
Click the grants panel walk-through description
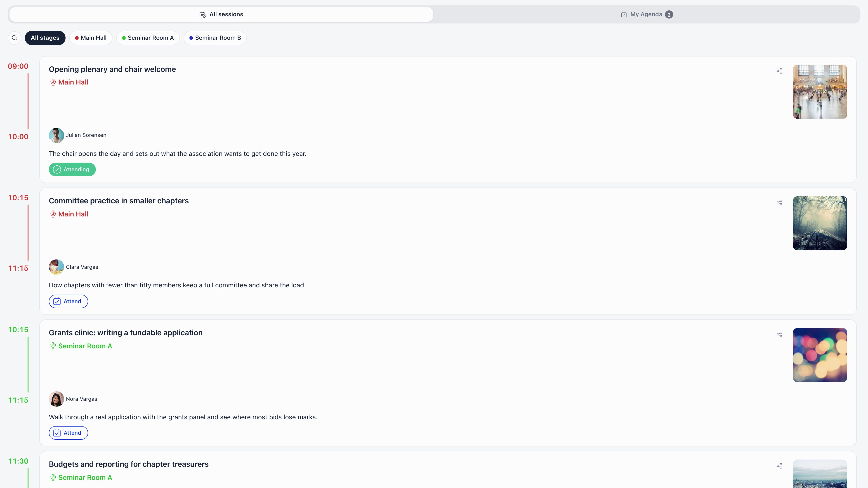(183, 417)
